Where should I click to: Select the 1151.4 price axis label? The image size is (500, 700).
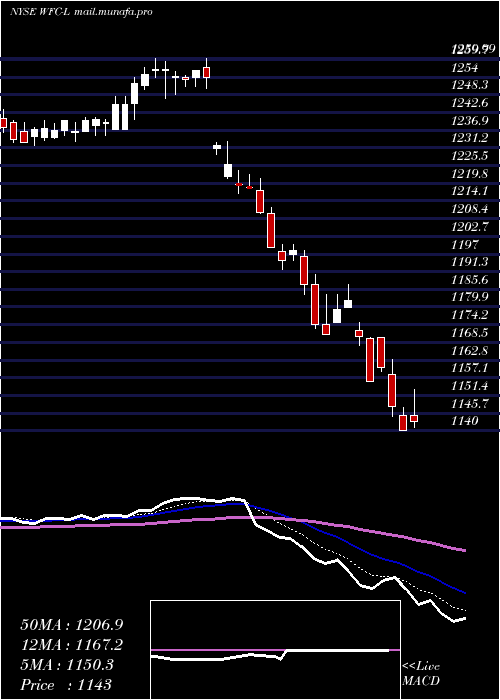point(469,385)
